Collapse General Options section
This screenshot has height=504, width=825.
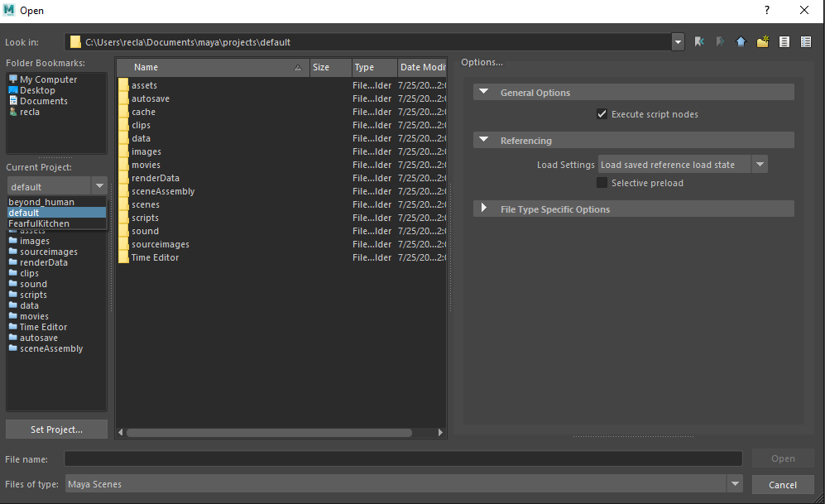click(483, 92)
